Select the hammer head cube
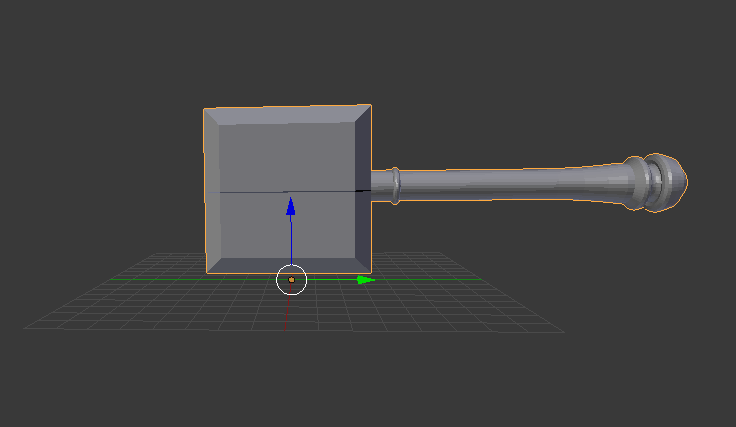 click(287, 189)
